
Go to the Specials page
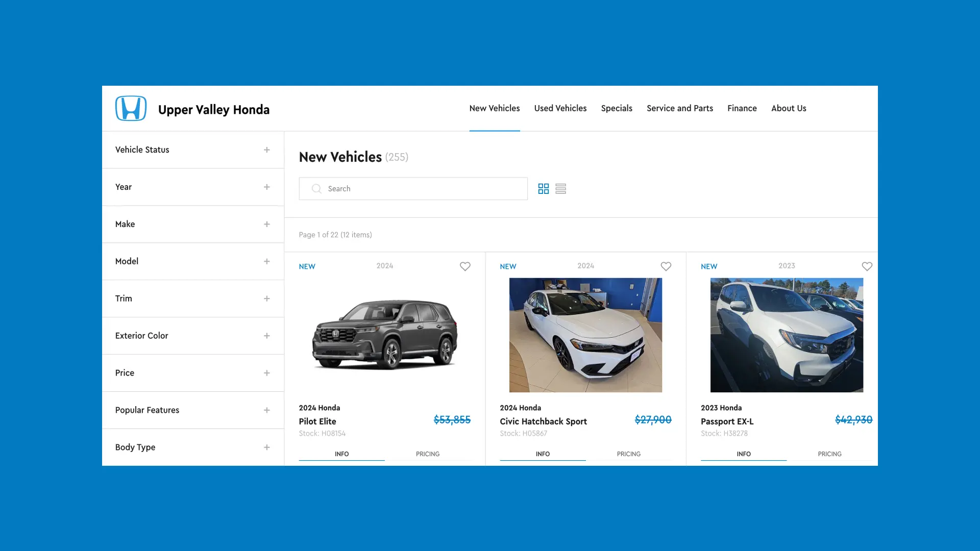[x=617, y=108]
